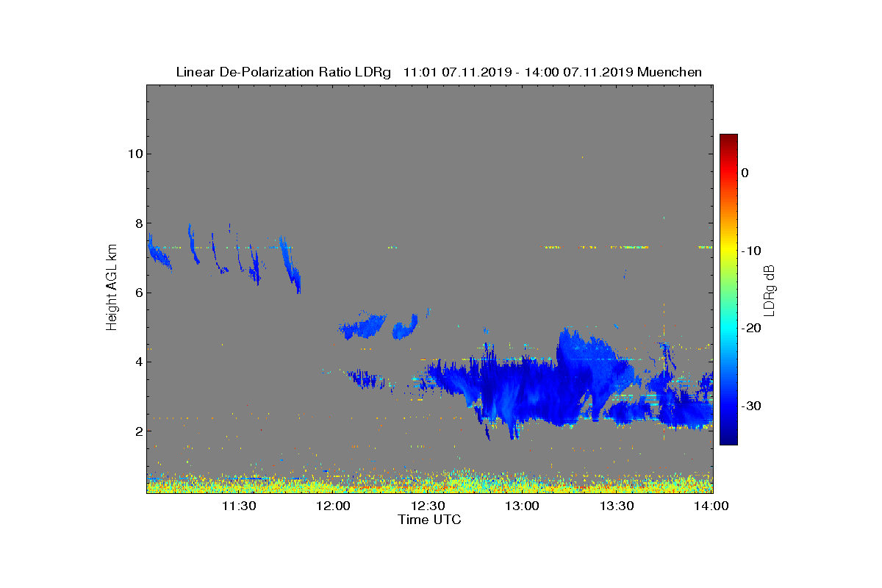Click the small cloud patch at 5 km after 12:00
The height and width of the screenshot is (588, 882).
click(364, 325)
